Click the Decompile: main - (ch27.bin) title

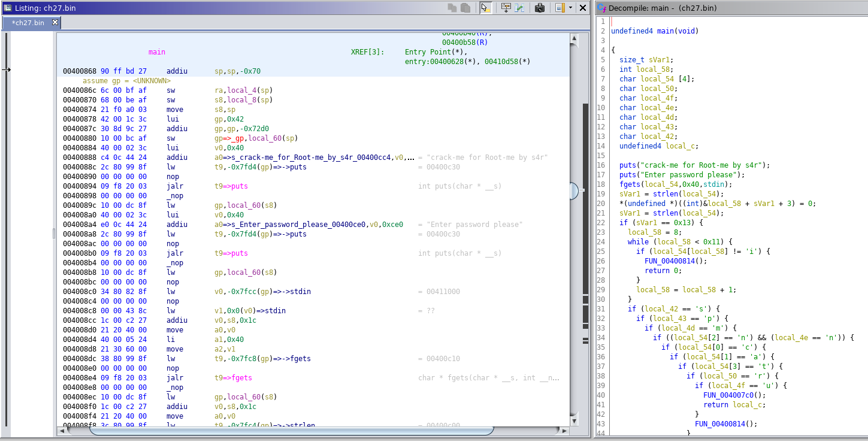tap(663, 8)
